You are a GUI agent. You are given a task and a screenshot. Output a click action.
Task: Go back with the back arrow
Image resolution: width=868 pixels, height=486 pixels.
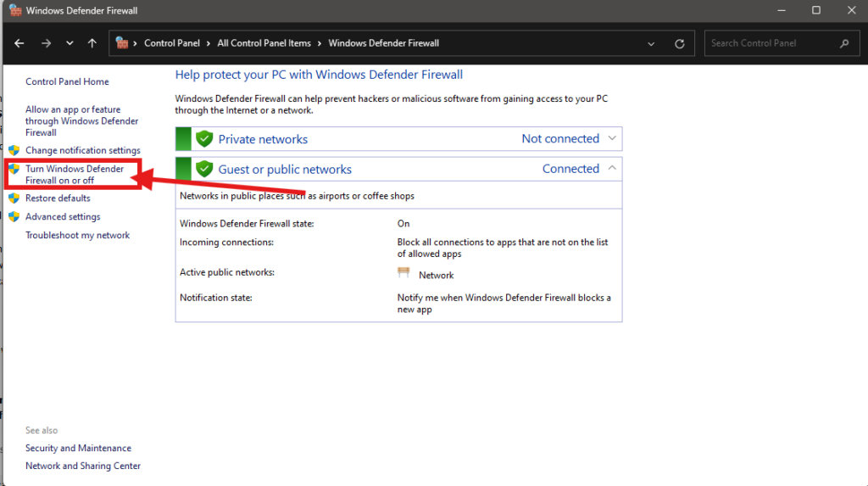coord(19,43)
